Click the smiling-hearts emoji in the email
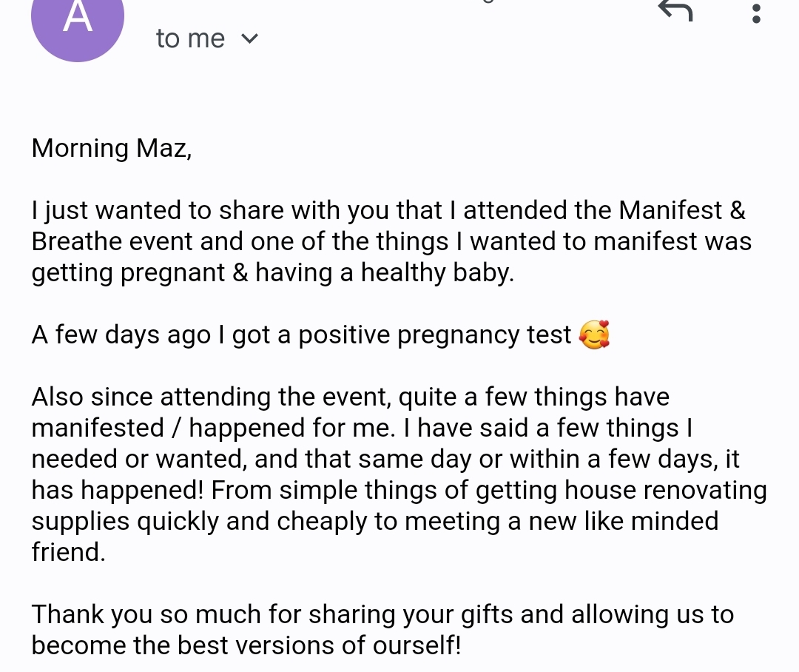Viewport: 799px width, 672px height. pos(594,335)
